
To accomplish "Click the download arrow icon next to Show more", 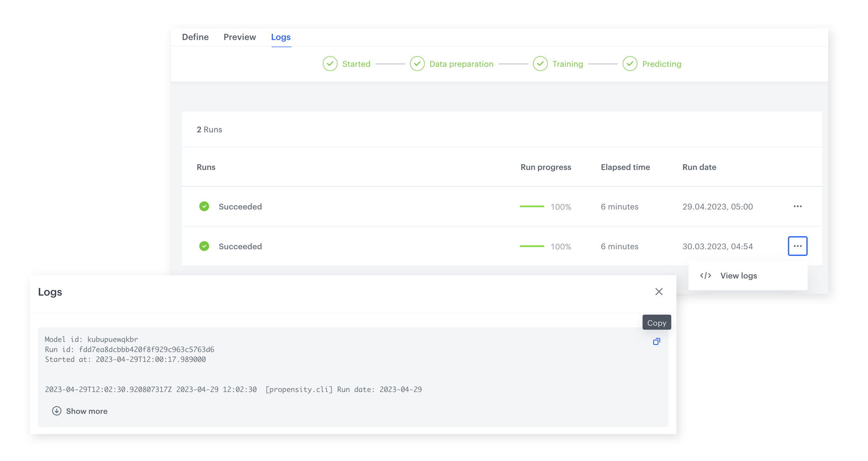I will pyautogui.click(x=56, y=411).
